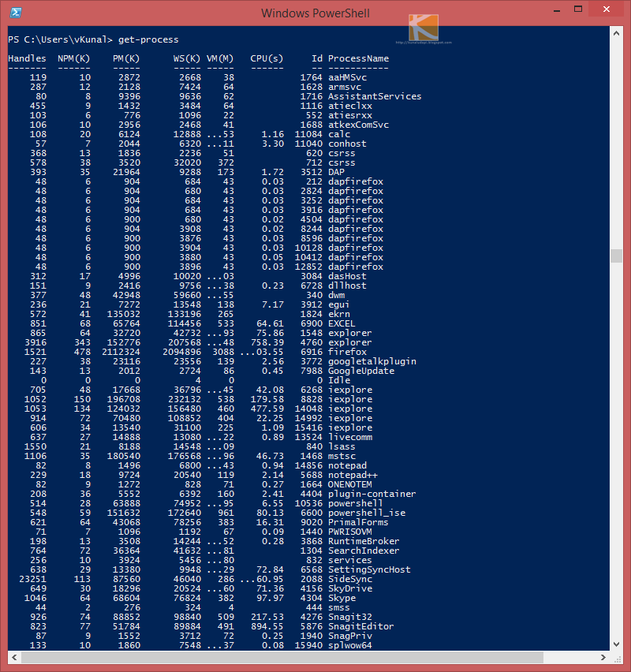Click the plugin-container process name

point(372,494)
